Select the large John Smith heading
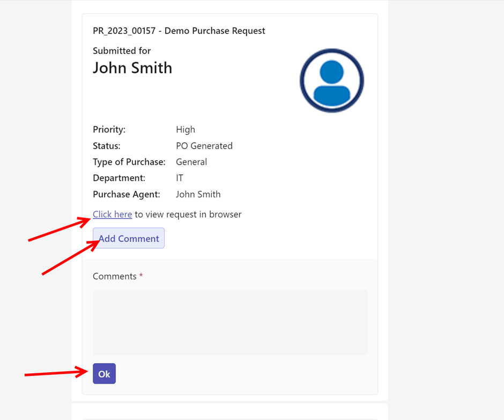The width and height of the screenshot is (504, 420). [x=132, y=68]
